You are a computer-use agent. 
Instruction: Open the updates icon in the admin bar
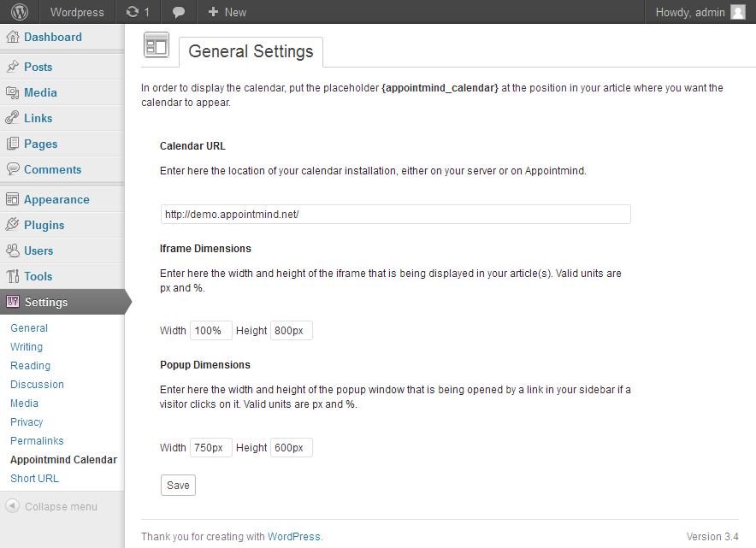133,12
